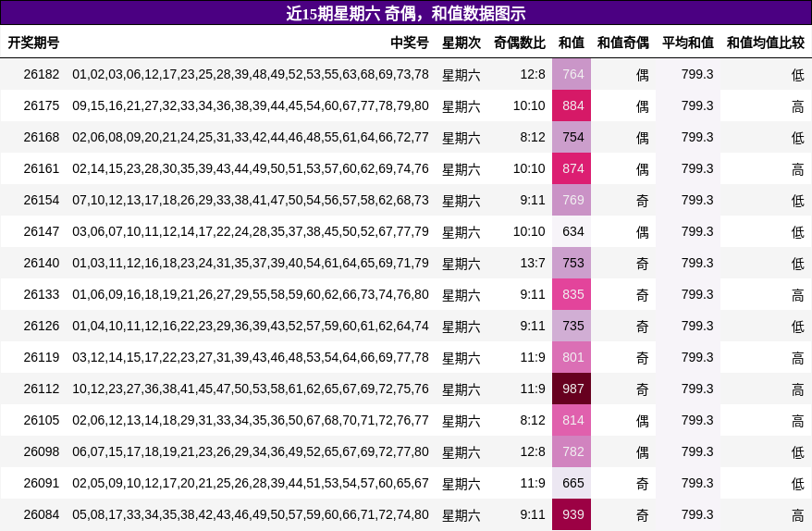Viewport: 812px width, 531px height.
Task: Click 12:8 ratio in row 26098
Action: click(533, 451)
